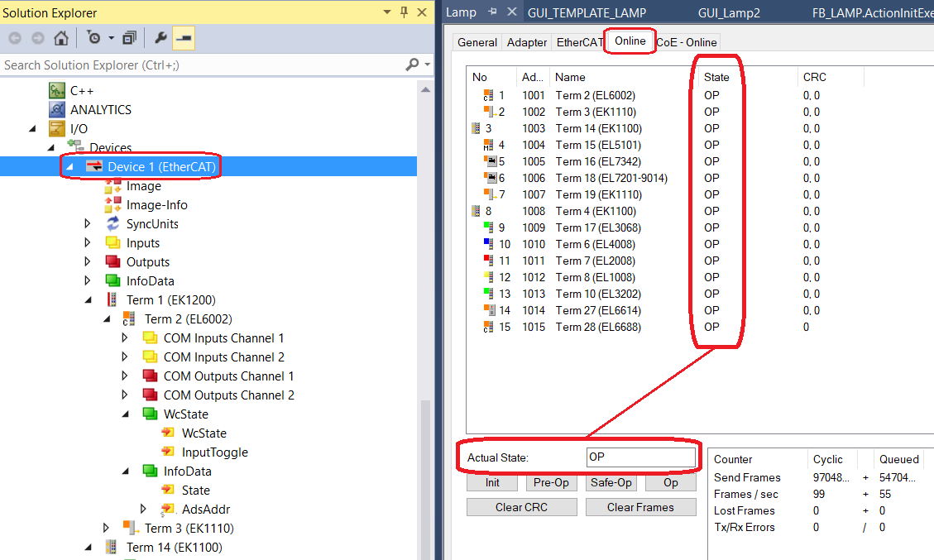Screen dimensions: 934x560
Task: Click the Term 1 (EK1200) coupler icon
Action: (113, 300)
